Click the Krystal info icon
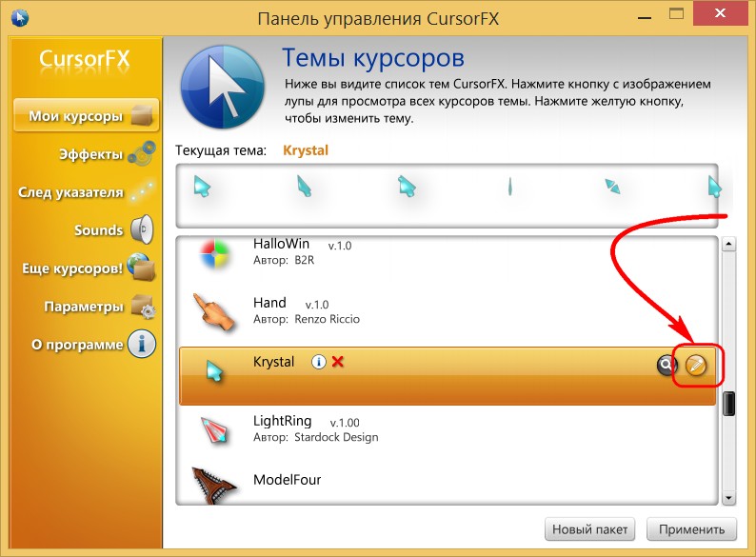Viewport: 756px width, 557px height. [318, 361]
